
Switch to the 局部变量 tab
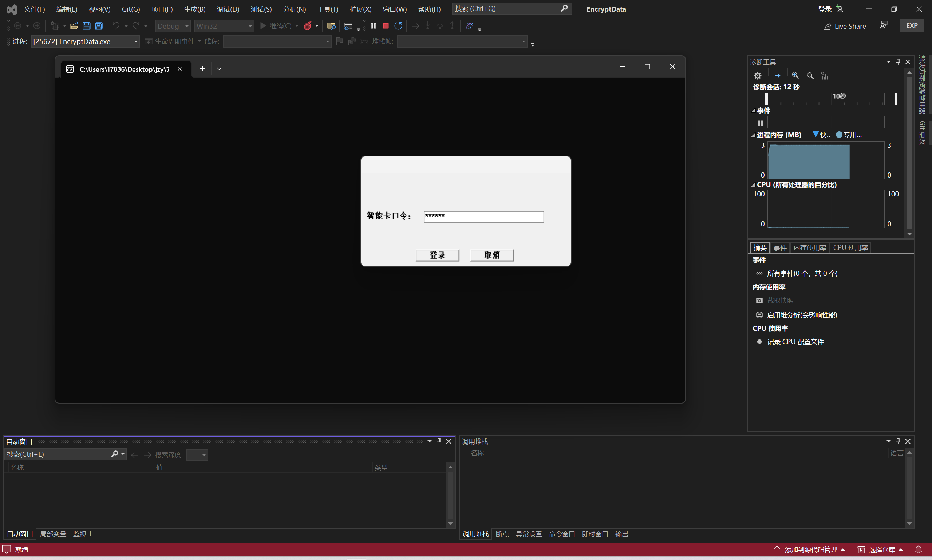tap(53, 534)
